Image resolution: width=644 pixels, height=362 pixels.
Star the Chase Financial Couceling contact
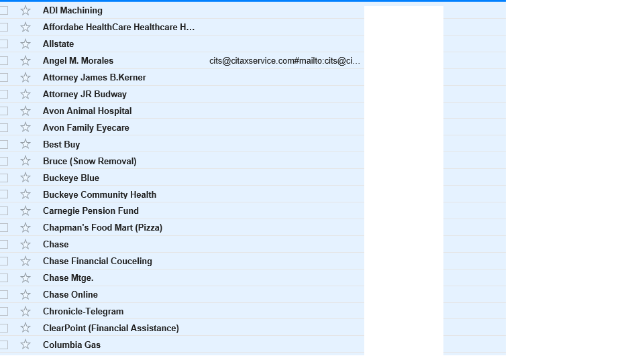pyautogui.click(x=25, y=261)
